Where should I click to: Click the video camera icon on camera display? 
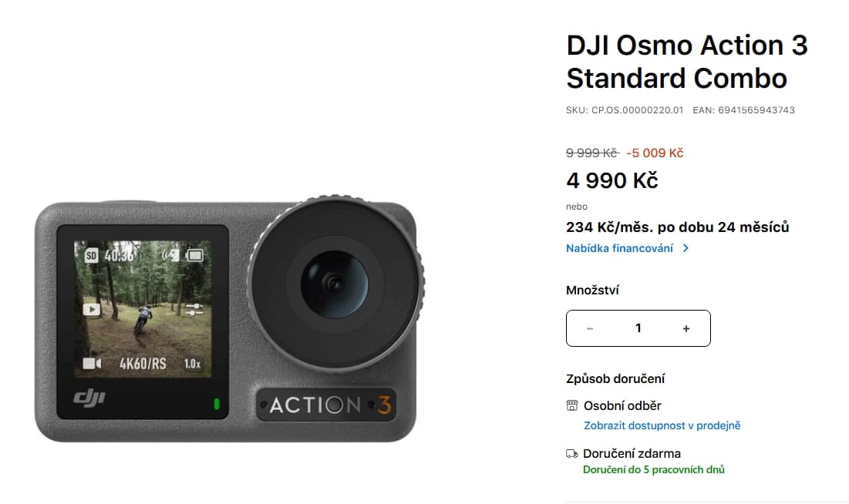tap(92, 363)
